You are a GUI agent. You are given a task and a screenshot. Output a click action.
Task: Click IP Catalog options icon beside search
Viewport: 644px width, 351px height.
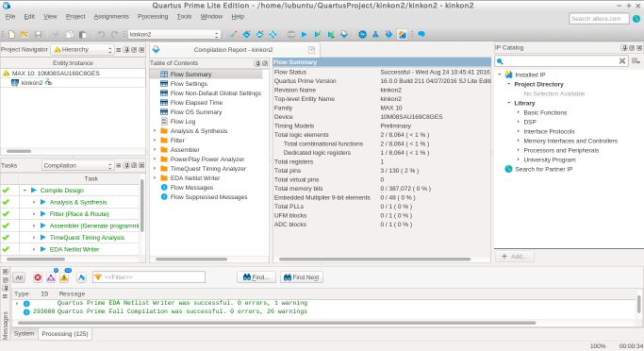click(636, 61)
